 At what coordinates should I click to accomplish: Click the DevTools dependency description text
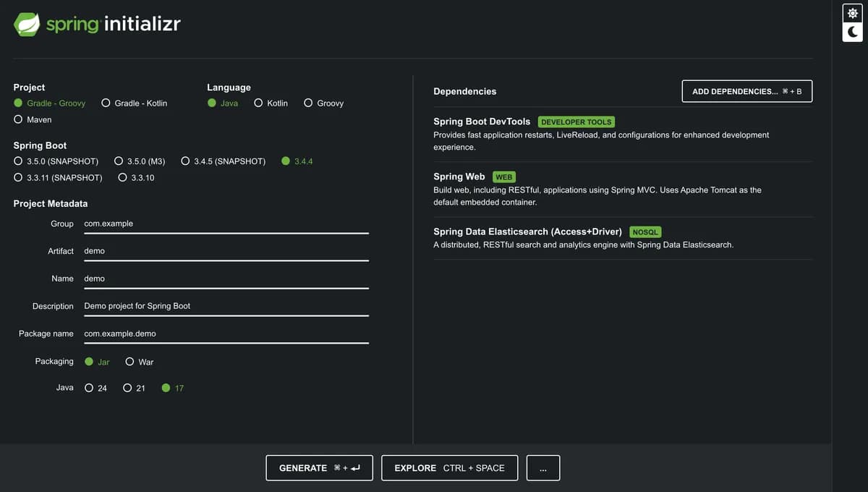pyautogui.click(x=601, y=141)
